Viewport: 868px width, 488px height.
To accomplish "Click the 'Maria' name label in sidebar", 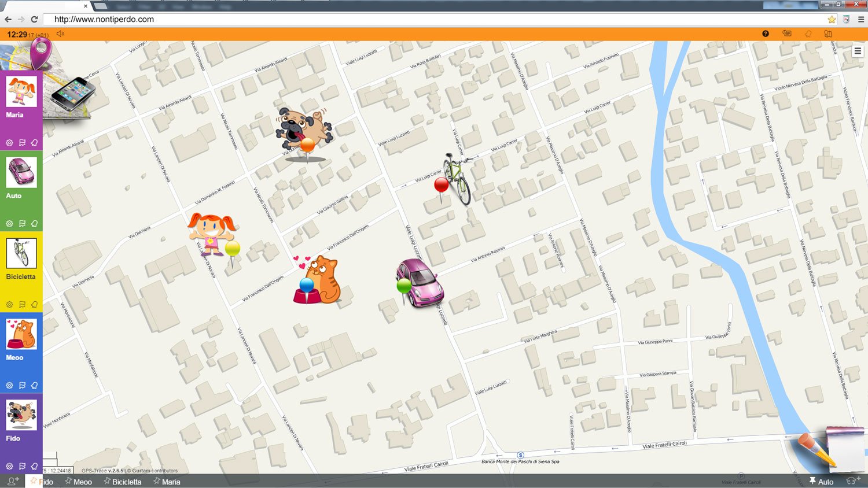I will (15, 115).
